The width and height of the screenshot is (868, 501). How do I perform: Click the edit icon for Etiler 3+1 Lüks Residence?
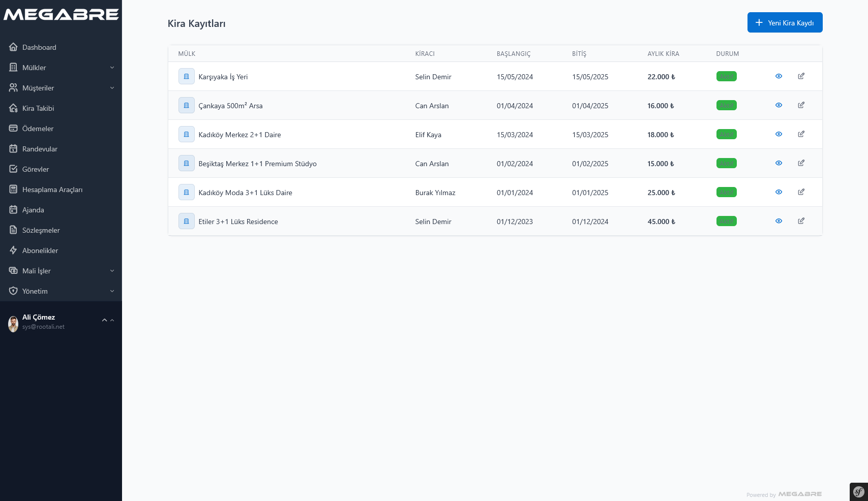pyautogui.click(x=801, y=221)
